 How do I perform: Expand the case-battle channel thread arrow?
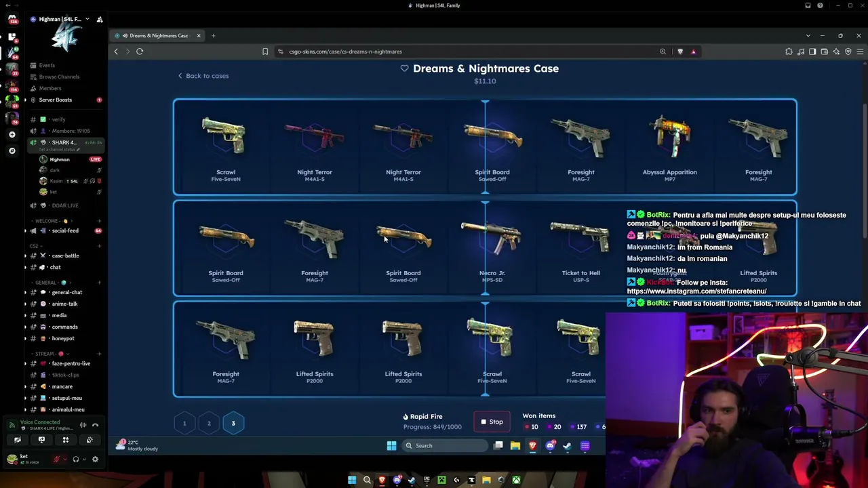click(26, 256)
